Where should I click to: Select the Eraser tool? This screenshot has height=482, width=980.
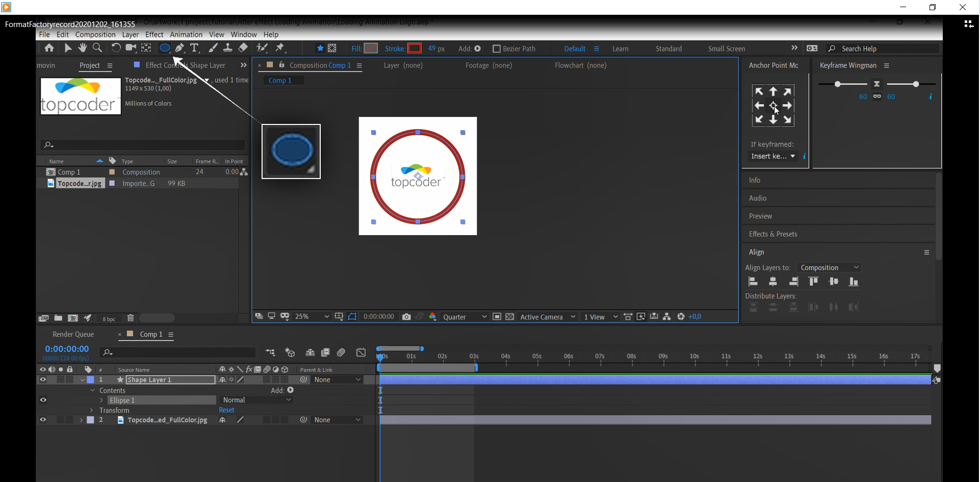(x=243, y=48)
